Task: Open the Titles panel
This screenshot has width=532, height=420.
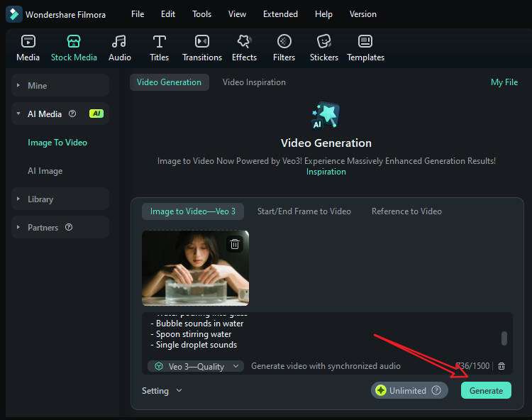Action: (x=159, y=48)
